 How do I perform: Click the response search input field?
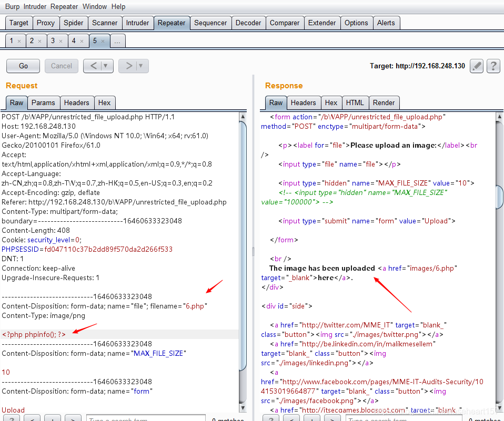click(405, 418)
